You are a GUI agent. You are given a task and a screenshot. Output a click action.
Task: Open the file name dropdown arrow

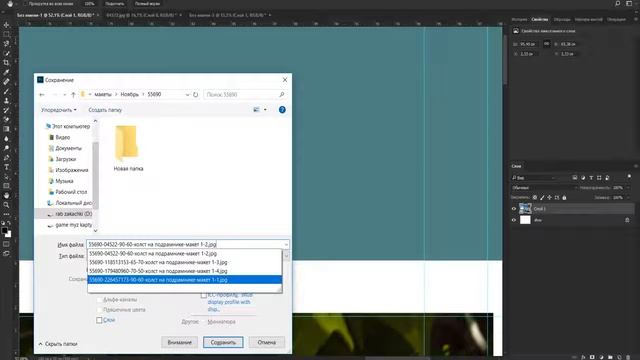pyautogui.click(x=286, y=244)
